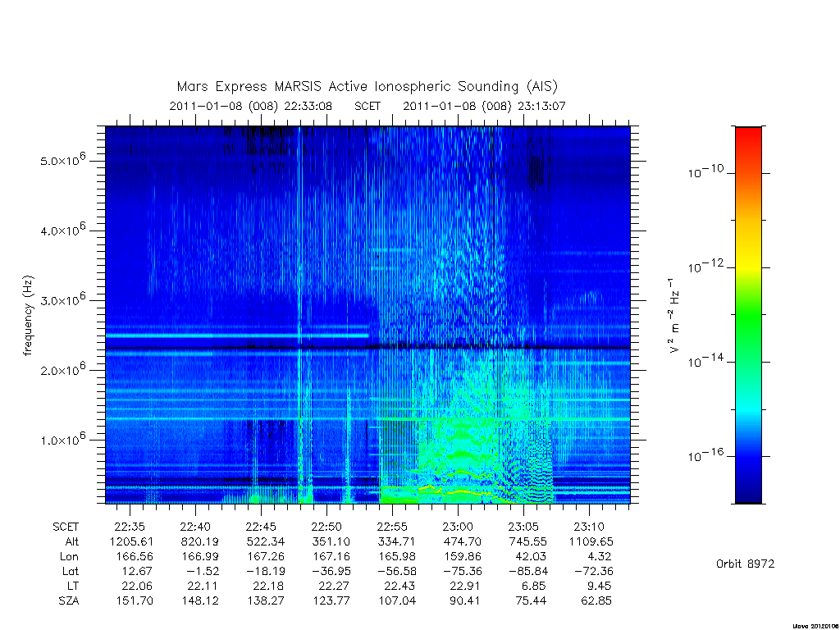840x630 pixels.
Task: Click altitude value 334.71
Action: [396, 541]
